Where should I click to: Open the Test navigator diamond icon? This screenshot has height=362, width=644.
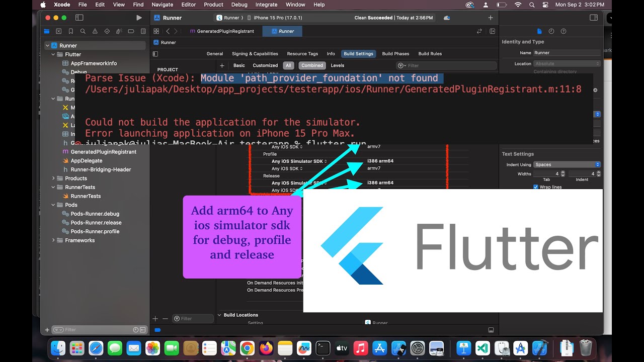click(107, 31)
